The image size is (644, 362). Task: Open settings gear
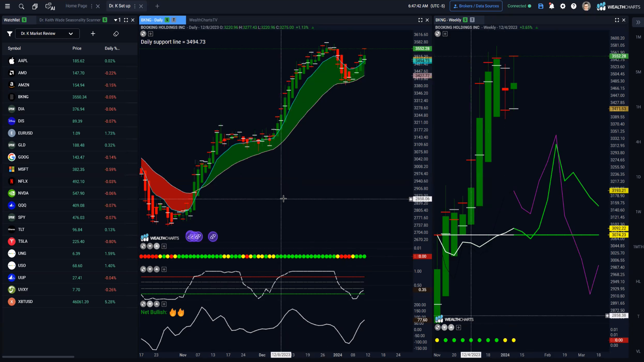pos(563,6)
